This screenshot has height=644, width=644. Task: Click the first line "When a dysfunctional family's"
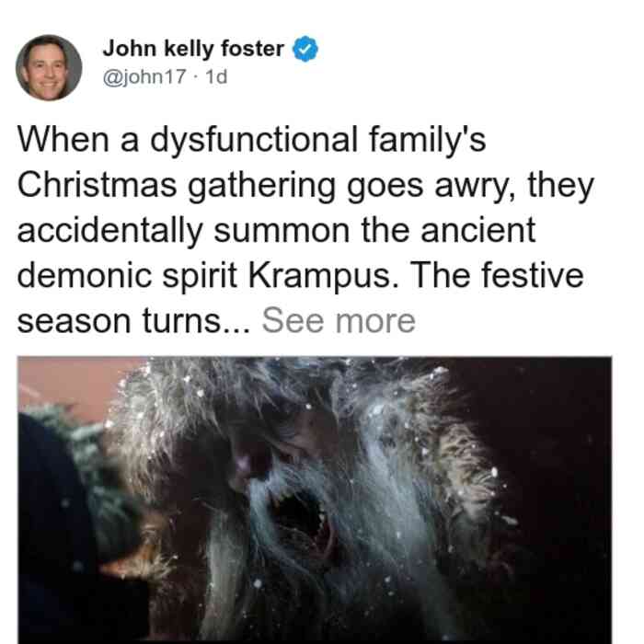(x=252, y=140)
